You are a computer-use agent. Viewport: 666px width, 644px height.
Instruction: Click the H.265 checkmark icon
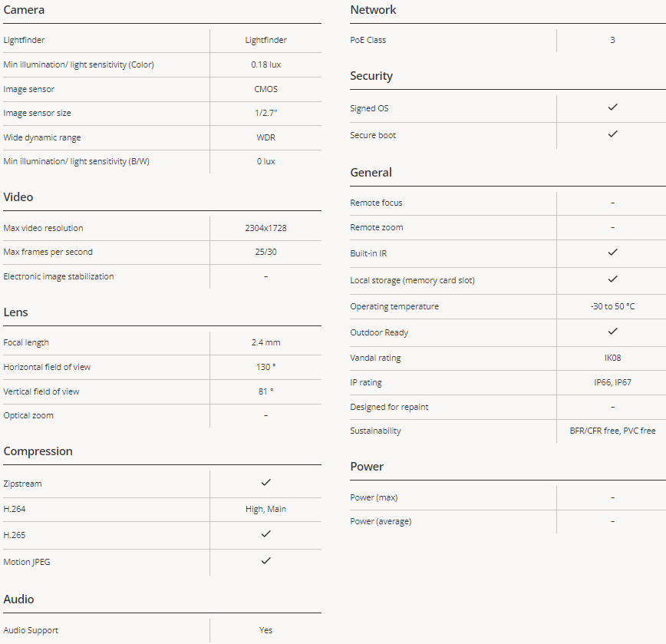265,533
